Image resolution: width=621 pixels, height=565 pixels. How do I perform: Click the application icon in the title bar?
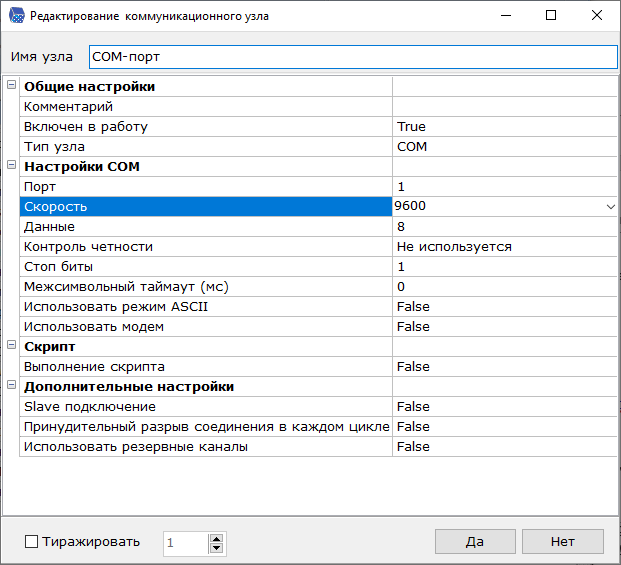[15, 16]
